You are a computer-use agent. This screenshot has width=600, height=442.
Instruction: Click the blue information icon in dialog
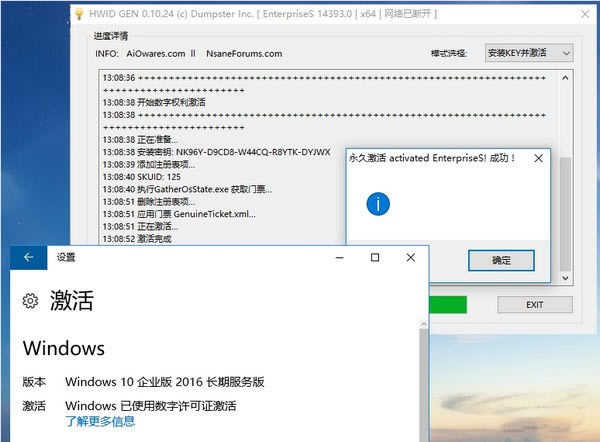coord(378,204)
